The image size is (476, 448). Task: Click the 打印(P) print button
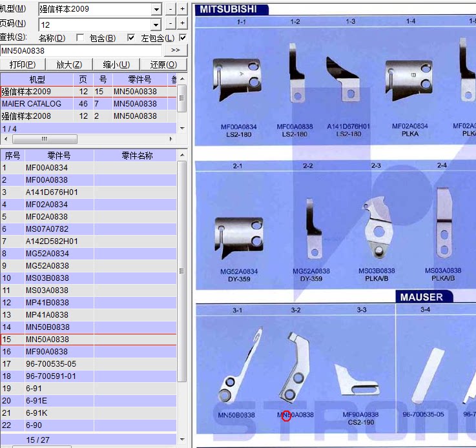[x=23, y=65]
